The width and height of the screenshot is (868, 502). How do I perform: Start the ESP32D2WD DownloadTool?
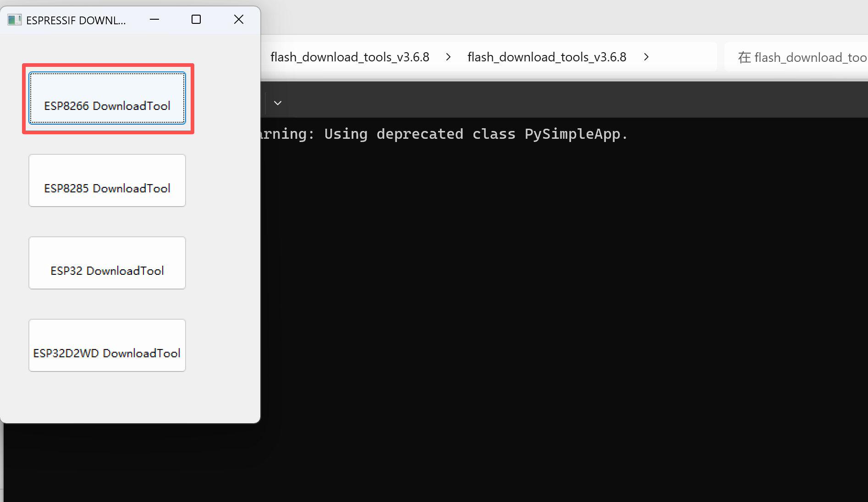coord(107,345)
